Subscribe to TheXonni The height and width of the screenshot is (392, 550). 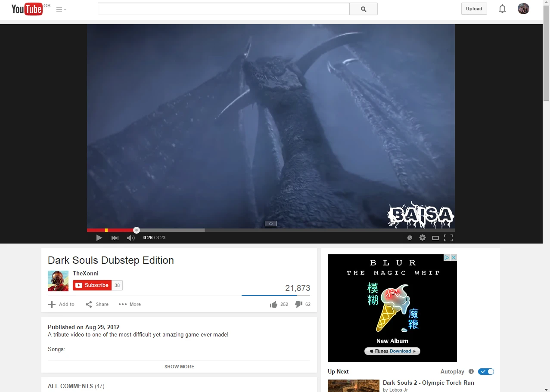coord(92,285)
